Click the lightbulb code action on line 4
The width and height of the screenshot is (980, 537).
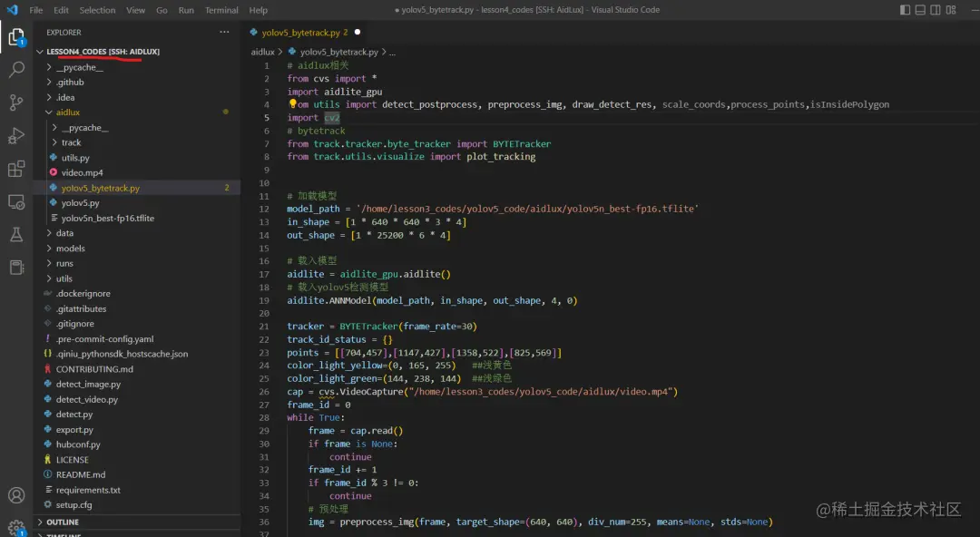pos(292,103)
